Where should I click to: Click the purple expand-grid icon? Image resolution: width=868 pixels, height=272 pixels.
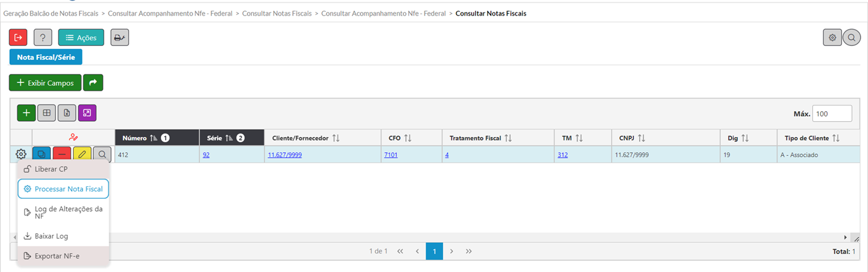click(87, 113)
